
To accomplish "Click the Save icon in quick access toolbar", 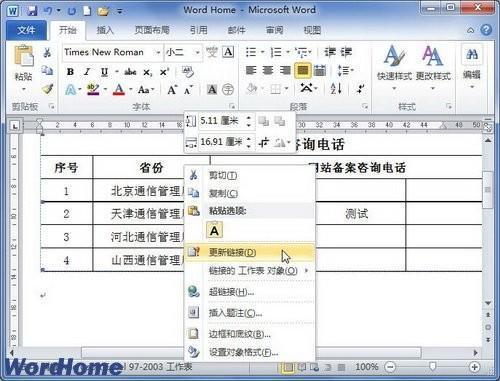I will pos(32,10).
